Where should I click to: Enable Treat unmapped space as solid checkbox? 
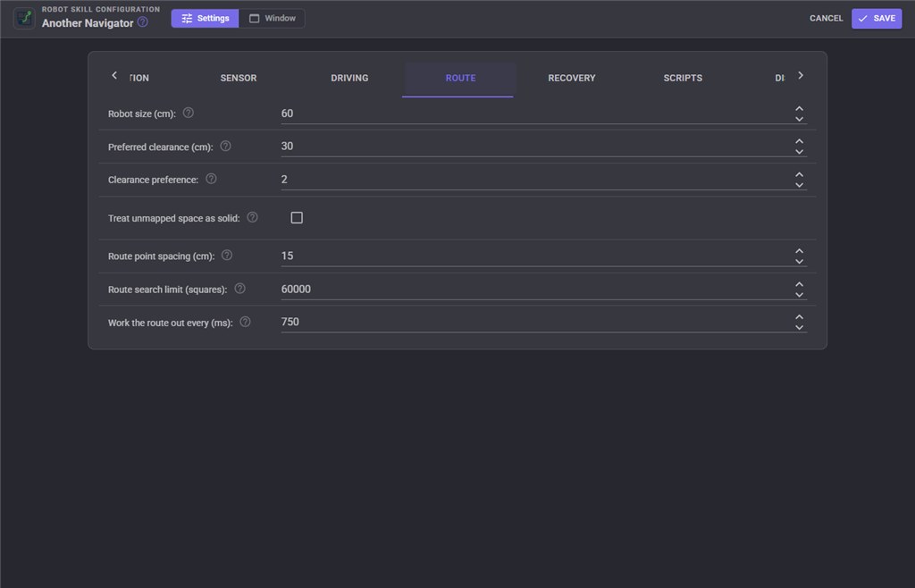click(x=297, y=217)
